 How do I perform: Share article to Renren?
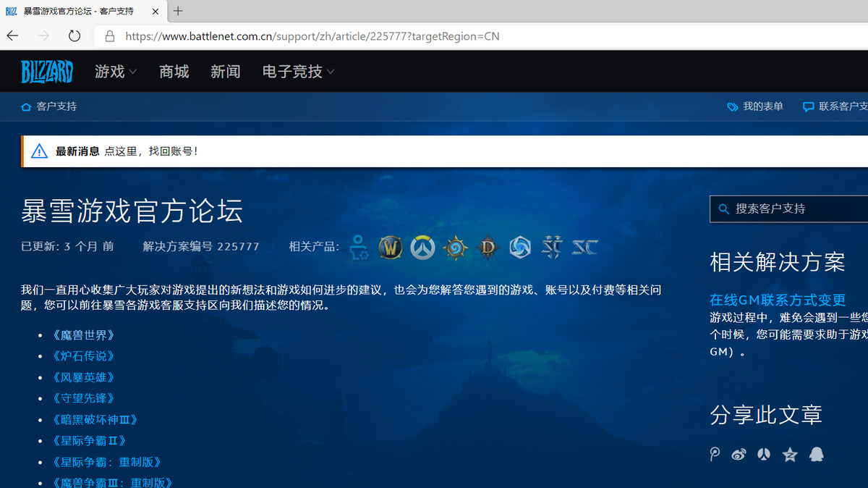pyautogui.click(x=764, y=455)
